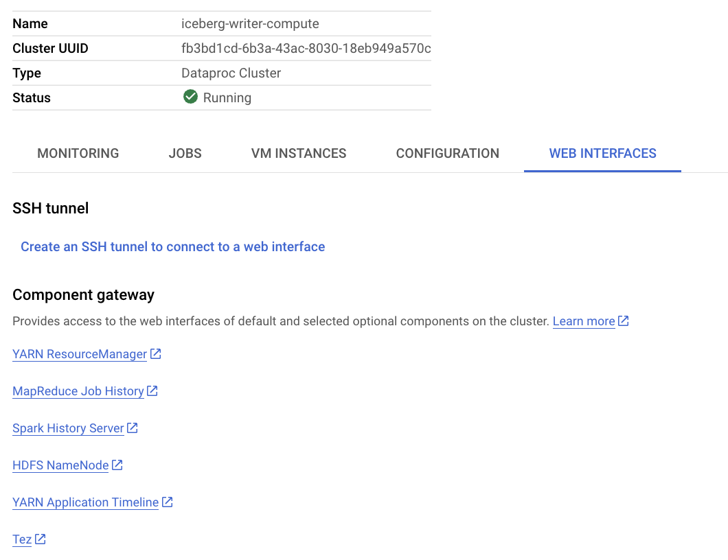Open the HDFS NameNode link
Viewport: 728px width, 560px height.
point(60,466)
